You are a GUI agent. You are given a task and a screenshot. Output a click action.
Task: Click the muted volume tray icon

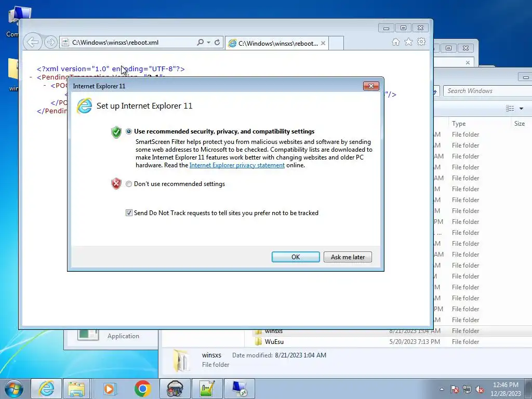(480, 389)
